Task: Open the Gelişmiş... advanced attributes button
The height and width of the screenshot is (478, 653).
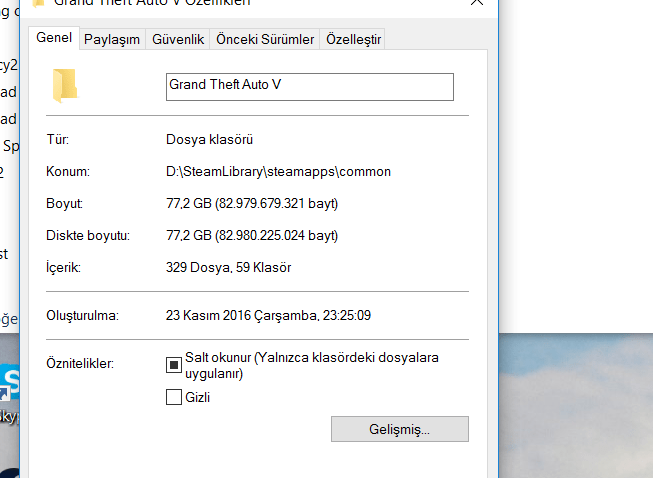Action: pos(400,429)
